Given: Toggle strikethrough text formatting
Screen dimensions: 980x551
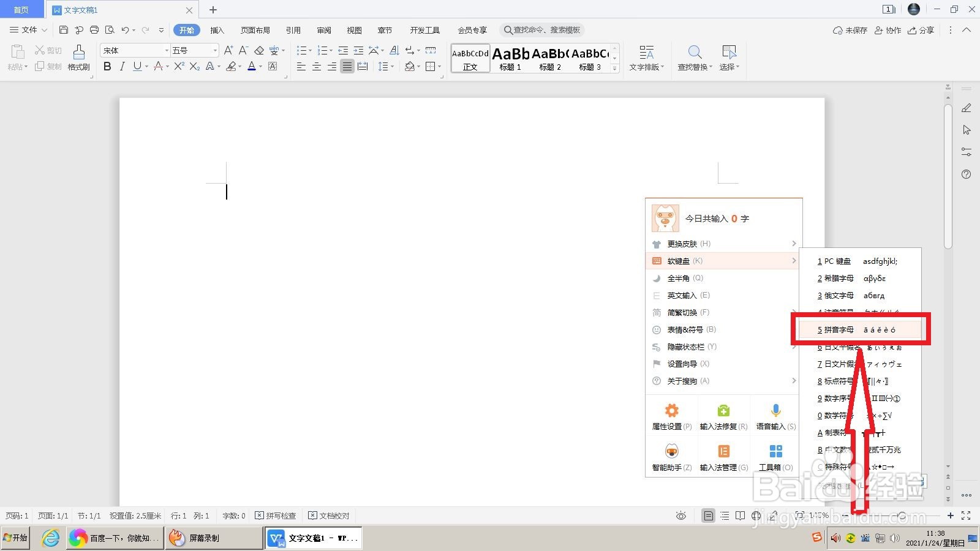Looking at the screenshot, I should point(158,66).
